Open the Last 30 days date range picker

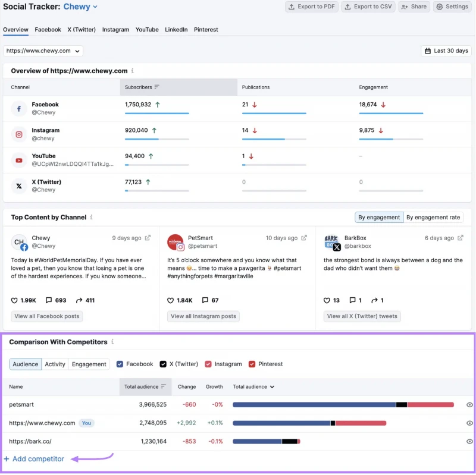tap(446, 51)
